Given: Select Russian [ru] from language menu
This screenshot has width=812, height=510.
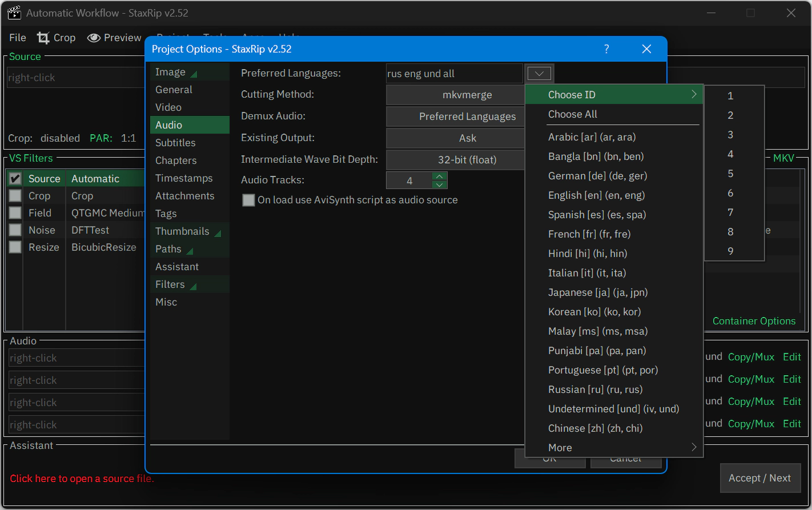Looking at the screenshot, I should click(595, 389).
